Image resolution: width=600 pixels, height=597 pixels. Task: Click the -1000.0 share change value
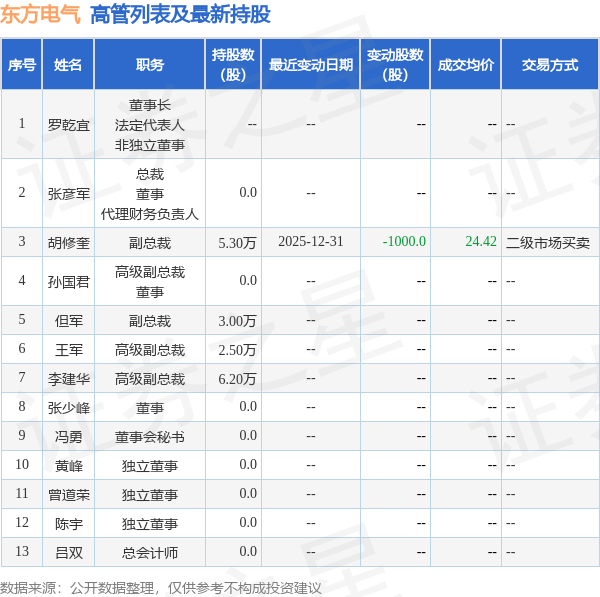[404, 241]
